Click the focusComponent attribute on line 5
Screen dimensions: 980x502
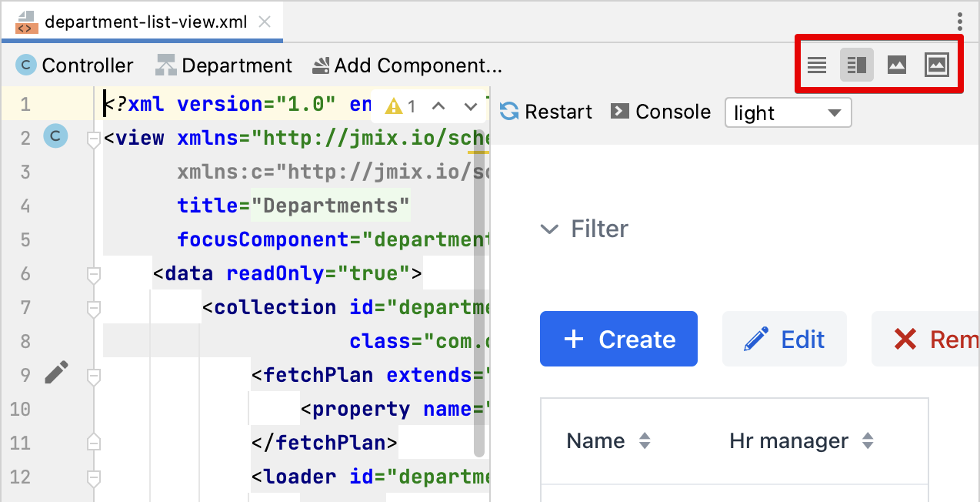pos(333,240)
